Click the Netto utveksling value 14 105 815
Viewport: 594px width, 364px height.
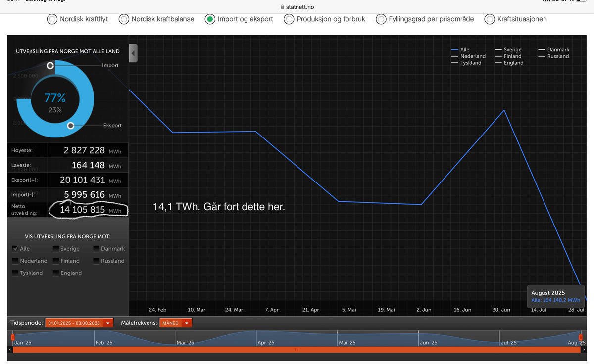[83, 210]
